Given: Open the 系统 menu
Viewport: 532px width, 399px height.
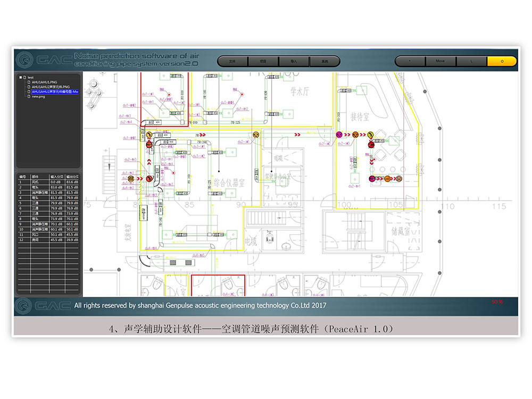Looking at the screenshot, I should (325, 61).
